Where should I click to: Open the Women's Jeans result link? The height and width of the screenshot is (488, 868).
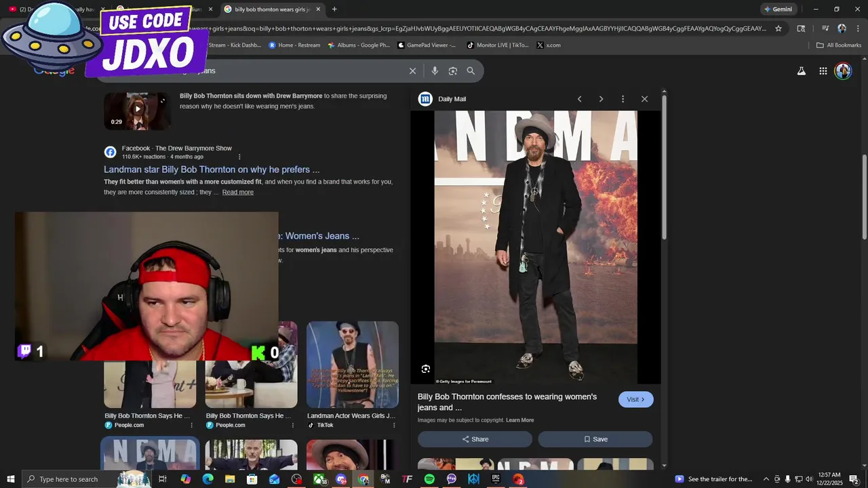319,236
